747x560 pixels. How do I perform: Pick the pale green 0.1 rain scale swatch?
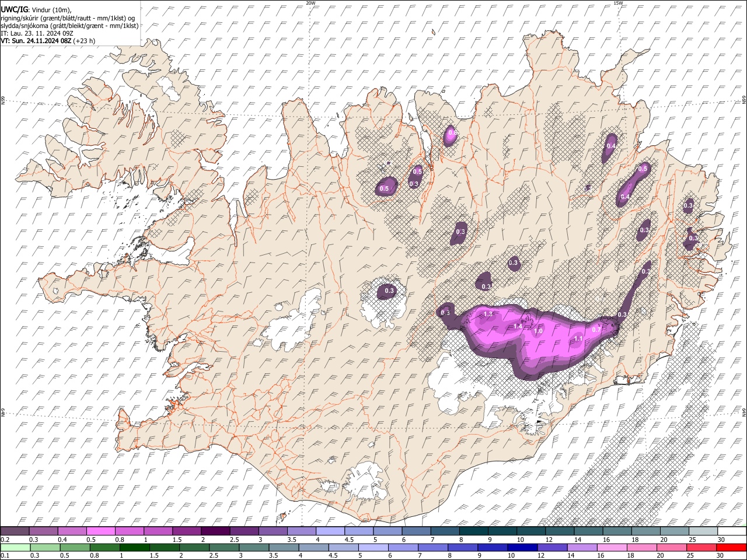pos(15,547)
